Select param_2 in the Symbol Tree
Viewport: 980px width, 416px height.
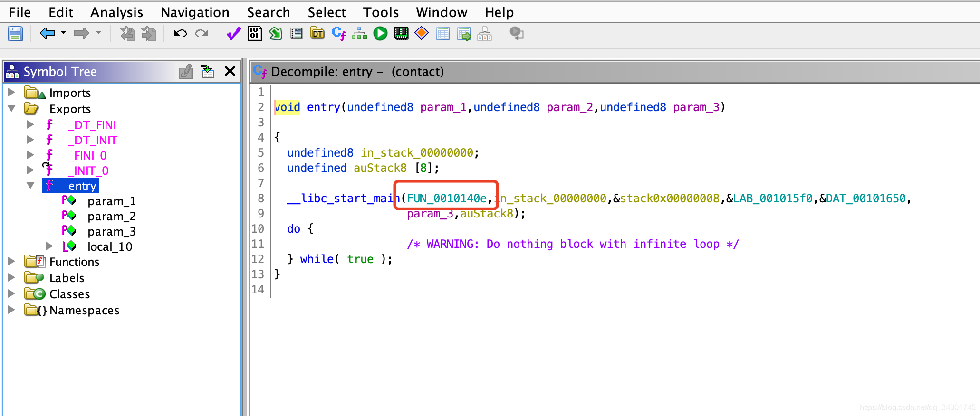pos(111,216)
